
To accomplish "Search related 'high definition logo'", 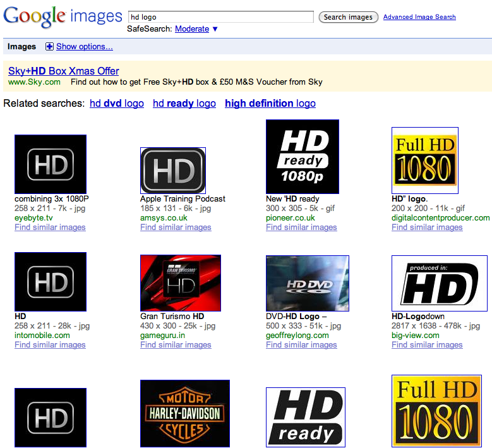I will tap(270, 103).
